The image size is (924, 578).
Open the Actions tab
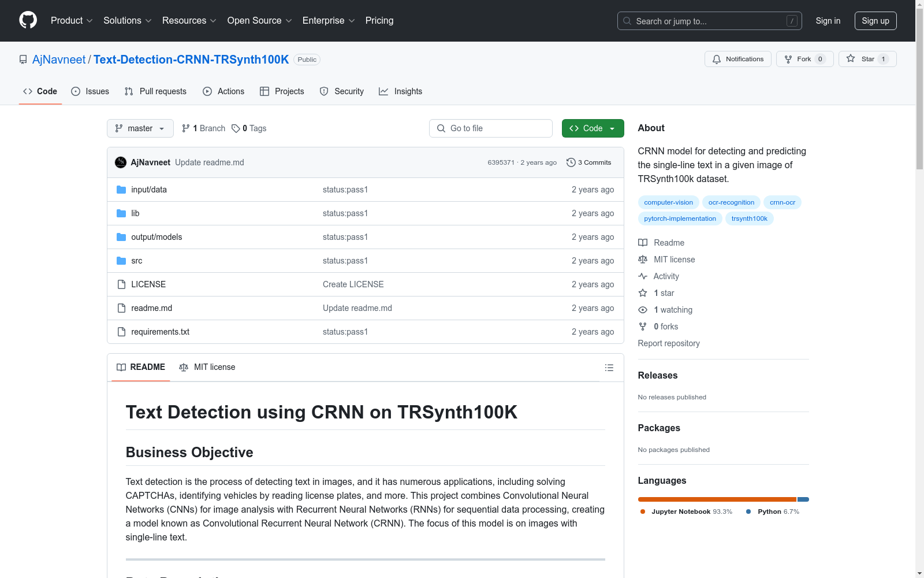click(x=223, y=91)
